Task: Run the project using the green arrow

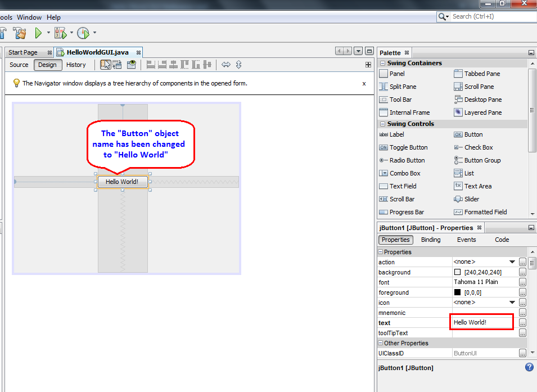Action: [x=39, y=33]
